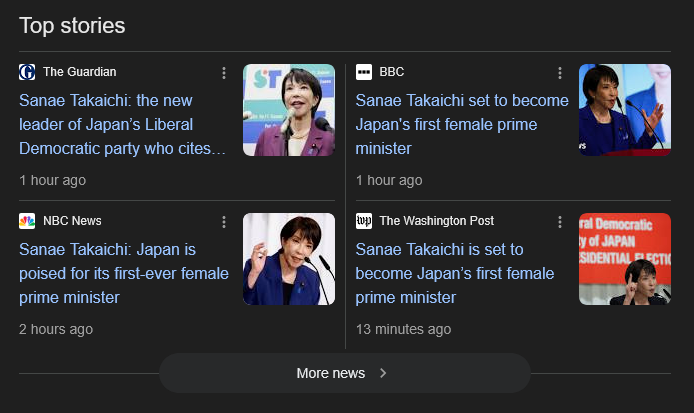Viewport: 694px width, 413px height.
Task: Open Washington Post headline link
Action: (456, 273)
